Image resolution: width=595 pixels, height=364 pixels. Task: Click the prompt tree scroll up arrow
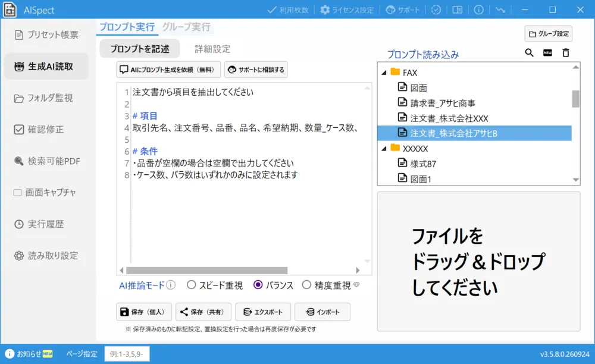pos(575,67)
